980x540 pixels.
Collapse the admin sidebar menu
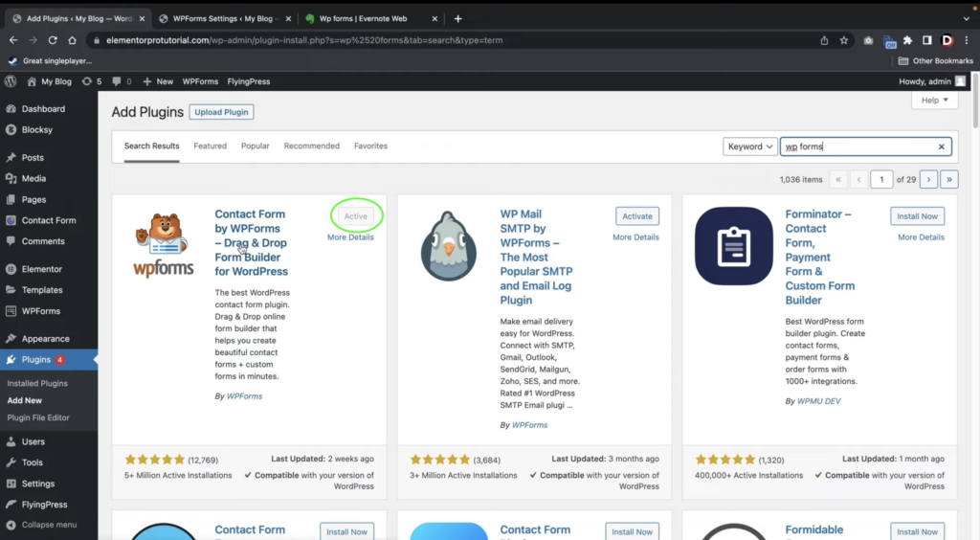(41, 525)
